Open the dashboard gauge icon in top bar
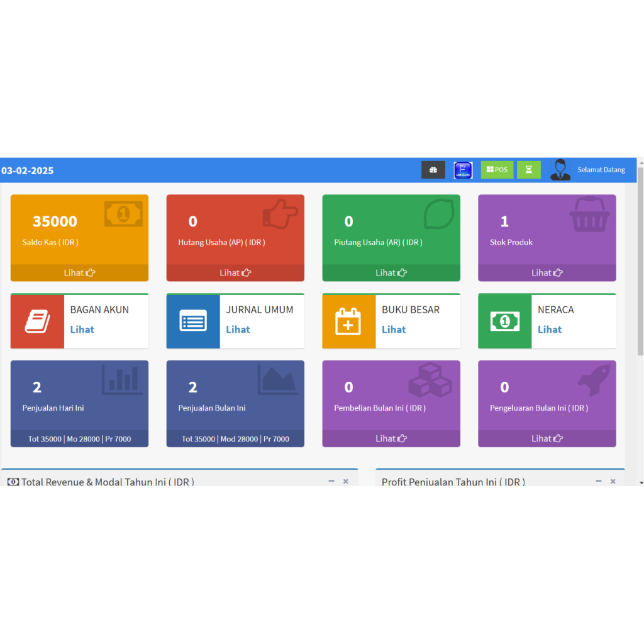The width and height of the screenshot is (644, 644). [x=433, y=169]
